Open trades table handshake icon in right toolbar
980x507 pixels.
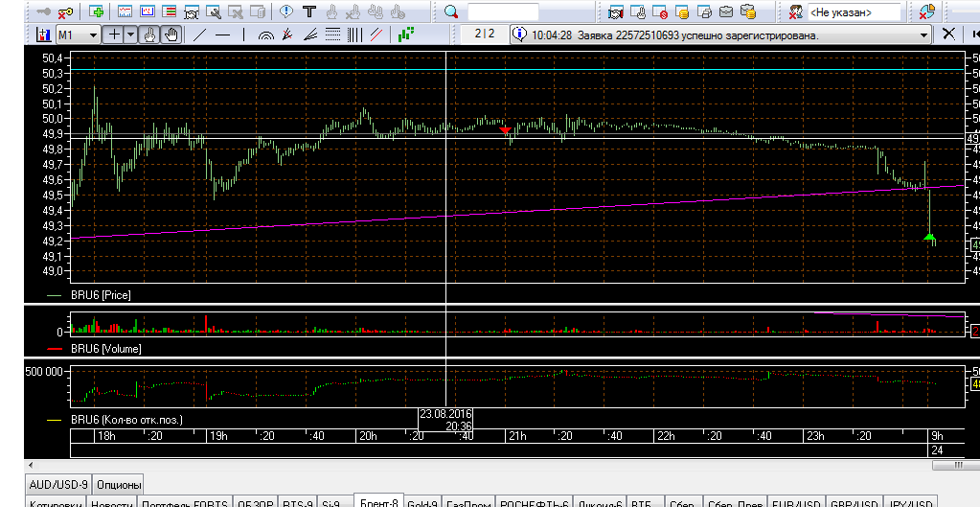616,12
